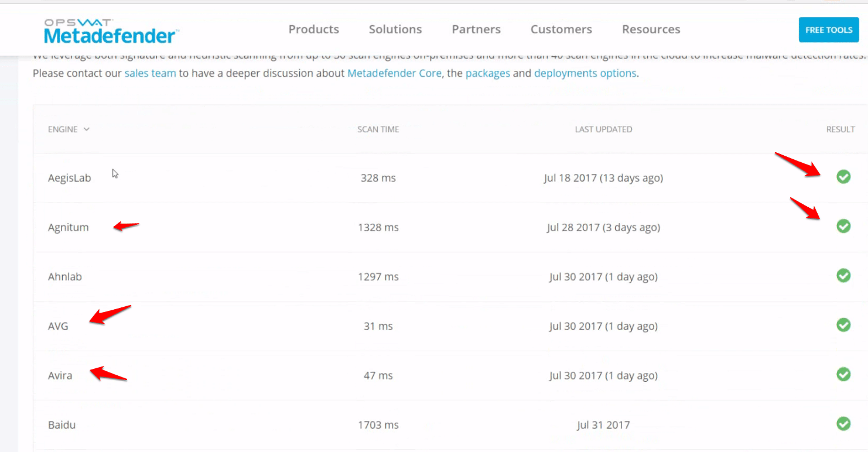Viewport: 868px width, 452px height.
Task: Click the green check result for Avira
Action: pyautogui.click(x=843, y=374)
